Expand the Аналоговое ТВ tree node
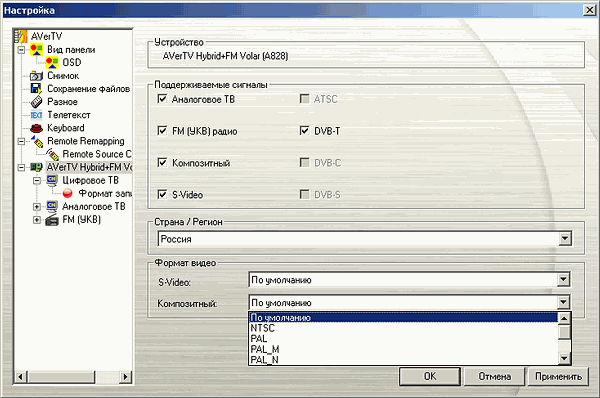Viewport: 600px width, 398px height. click(x=37, y=207)
